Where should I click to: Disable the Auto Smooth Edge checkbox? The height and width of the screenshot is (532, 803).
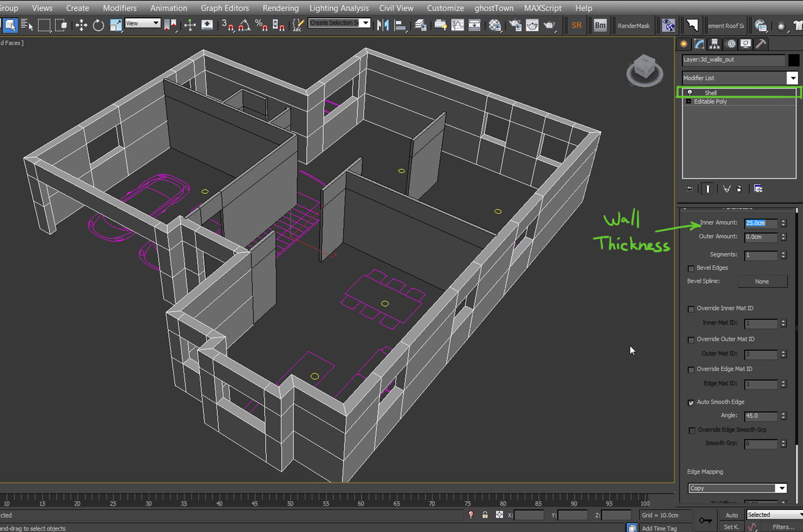click(x=691, y=402)
